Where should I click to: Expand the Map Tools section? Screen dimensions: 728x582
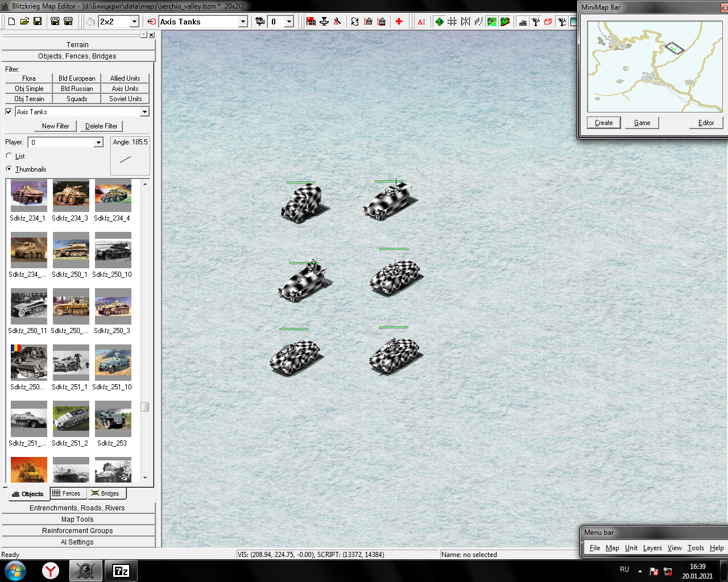coord(77,519)
